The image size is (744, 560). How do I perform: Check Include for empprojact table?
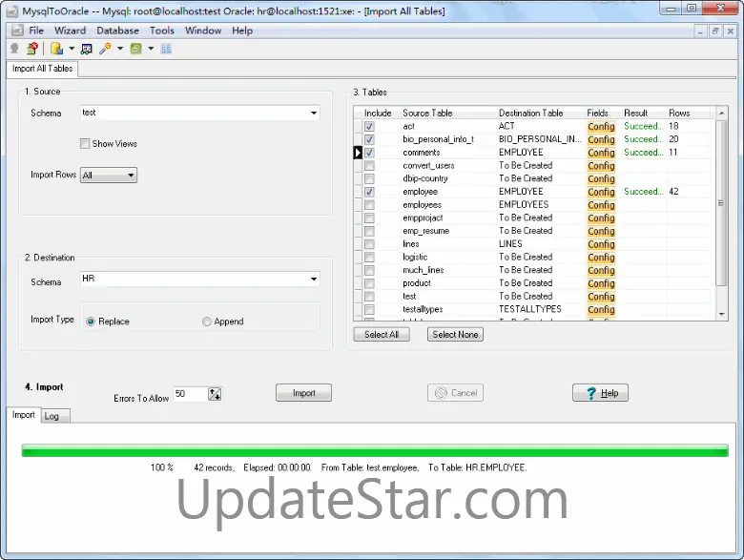(369, 218)
